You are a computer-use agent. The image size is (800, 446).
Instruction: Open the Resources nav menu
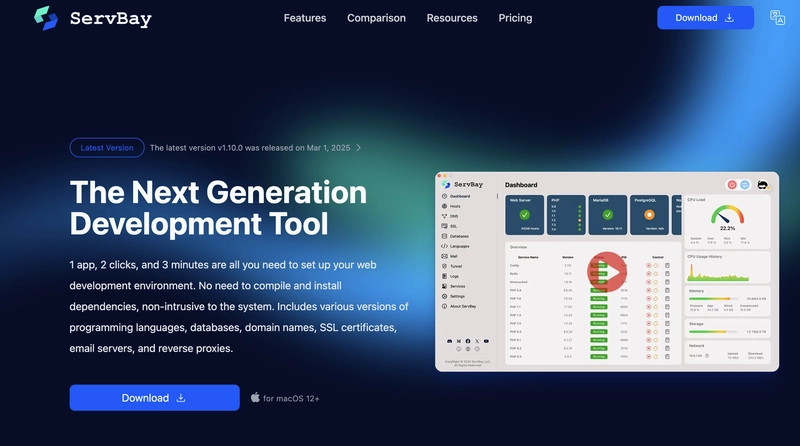452,18
